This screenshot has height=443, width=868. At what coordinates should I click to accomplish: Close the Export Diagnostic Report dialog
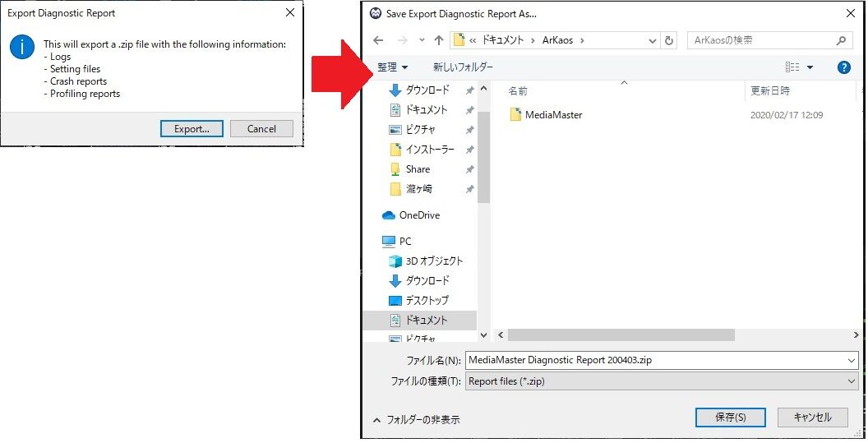[x=290, y=12]
